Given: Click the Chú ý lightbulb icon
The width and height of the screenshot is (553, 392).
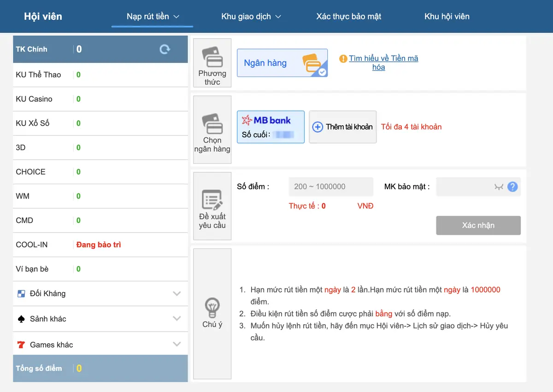Looking at the screenshot, I should pos(212,307).
